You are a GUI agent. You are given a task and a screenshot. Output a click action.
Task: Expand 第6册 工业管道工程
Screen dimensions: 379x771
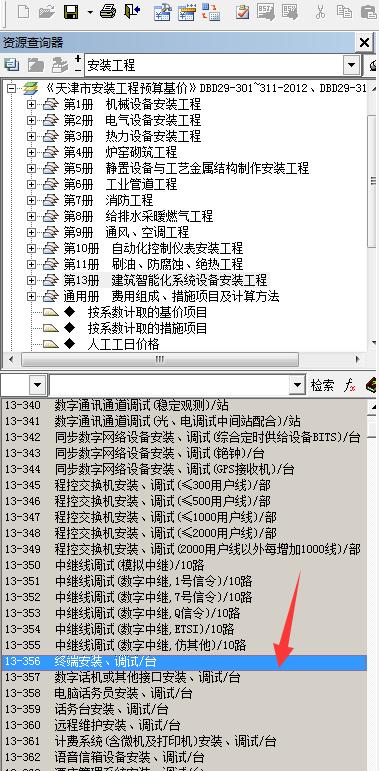point(31,184)
